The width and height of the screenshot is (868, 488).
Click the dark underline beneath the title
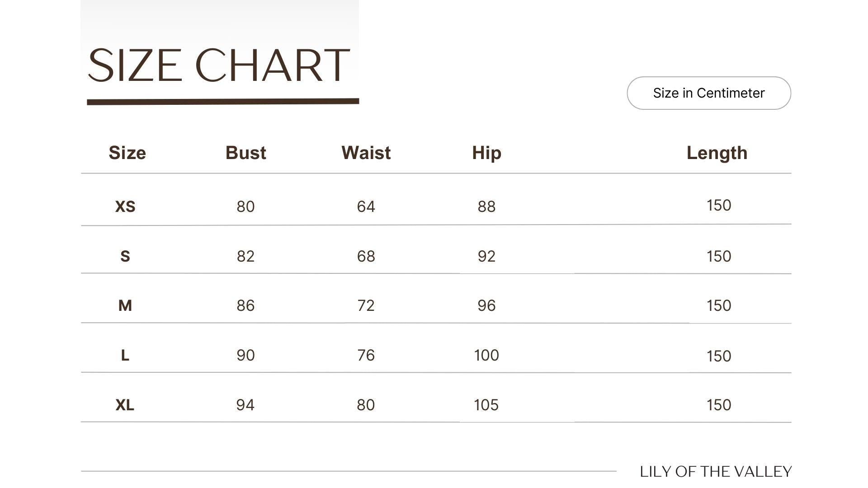pyautogui.click(x=223, y=102)
